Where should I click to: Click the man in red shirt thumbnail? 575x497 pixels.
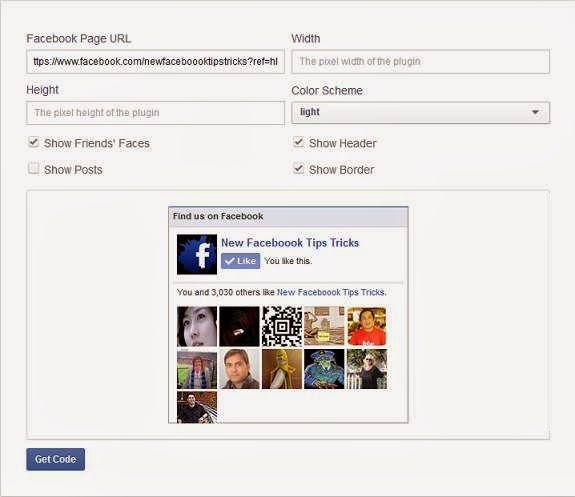tap(367, 326)
